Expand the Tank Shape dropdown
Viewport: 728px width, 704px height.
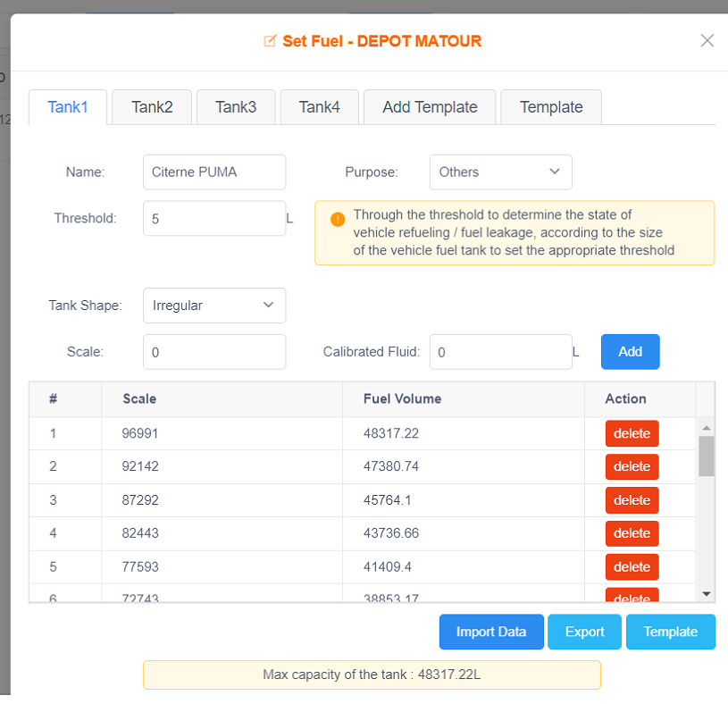pyautogui.click(x=214, y=306)
